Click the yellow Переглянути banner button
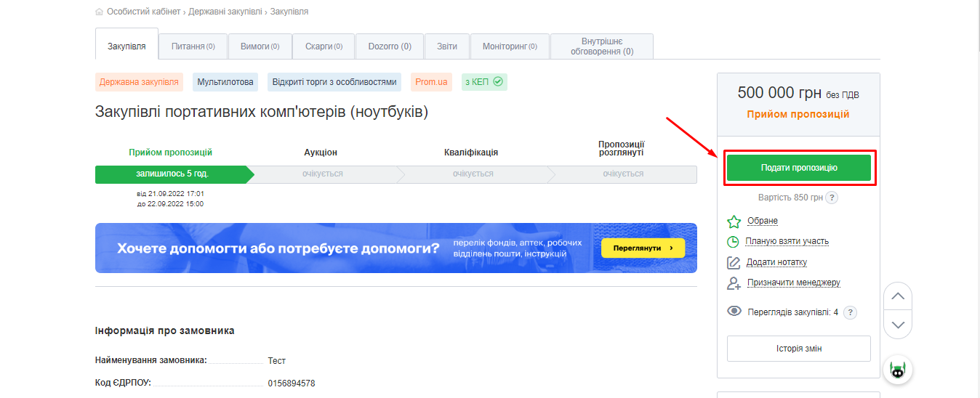This screenshot has height=398, width=980. [x=643, y=248]
